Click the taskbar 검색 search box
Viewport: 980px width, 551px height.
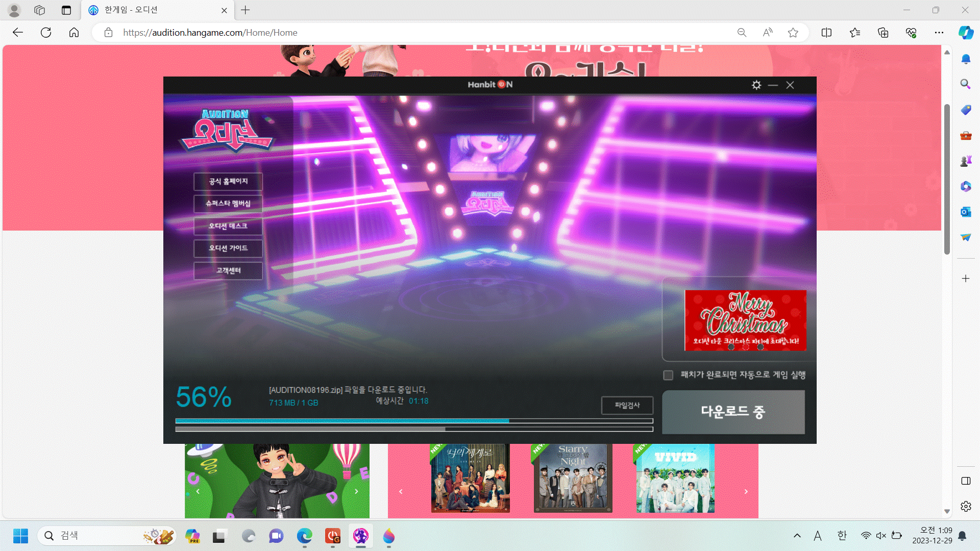107,536
